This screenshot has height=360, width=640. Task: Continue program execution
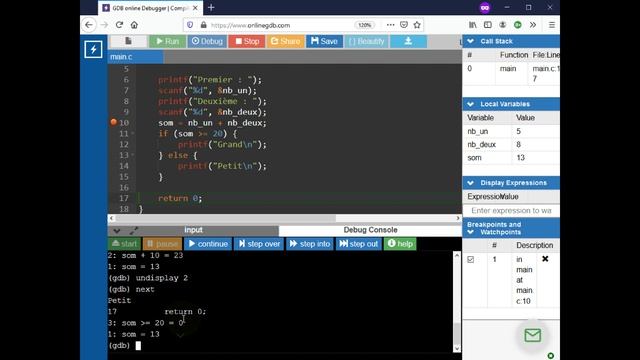(208, 244)
